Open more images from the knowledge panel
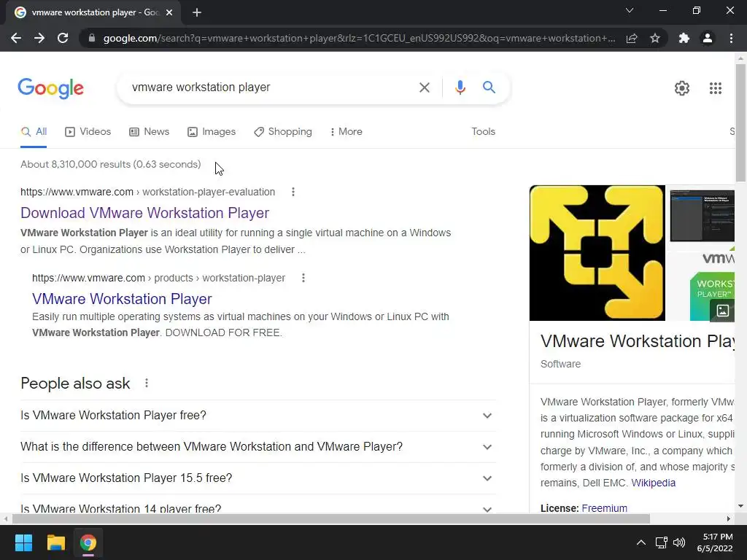Viewport: 747px width, 560px height. pyautogui.click(x=722, y=311)
